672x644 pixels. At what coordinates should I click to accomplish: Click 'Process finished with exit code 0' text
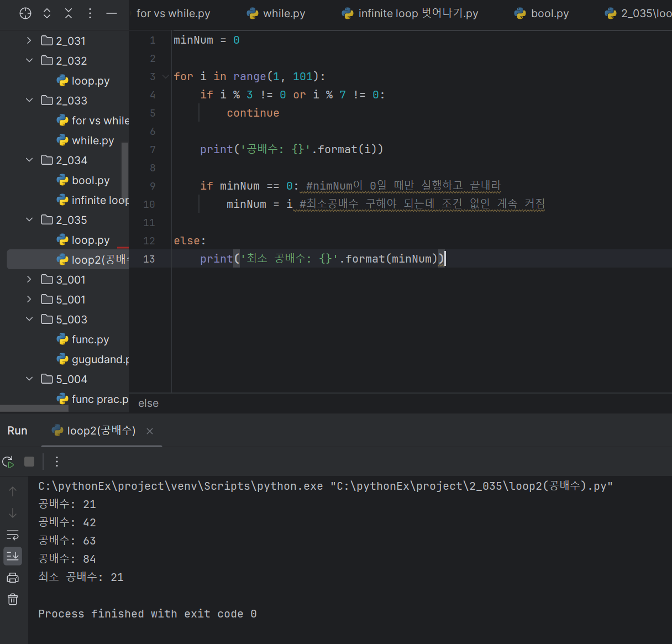pos(148,614)
